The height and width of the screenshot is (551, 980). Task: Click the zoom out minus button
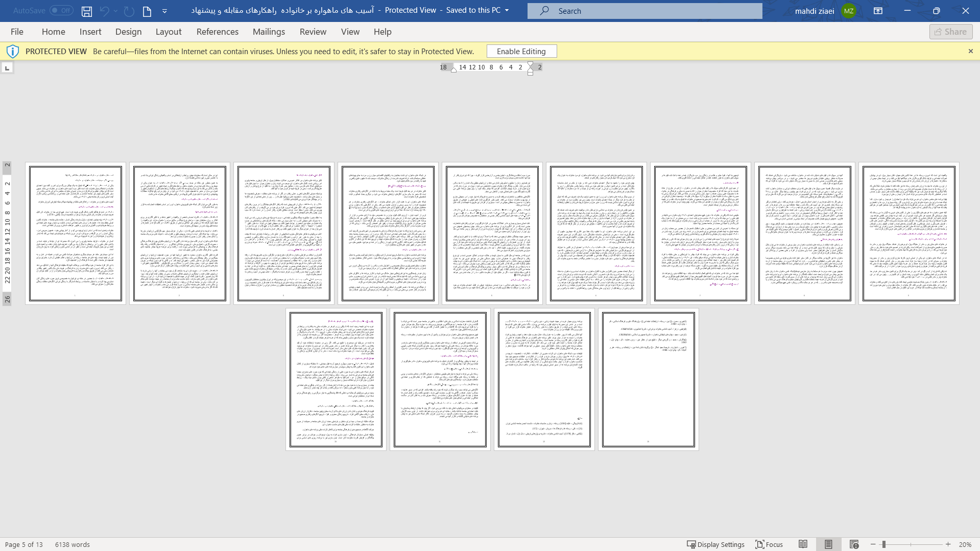873,544
